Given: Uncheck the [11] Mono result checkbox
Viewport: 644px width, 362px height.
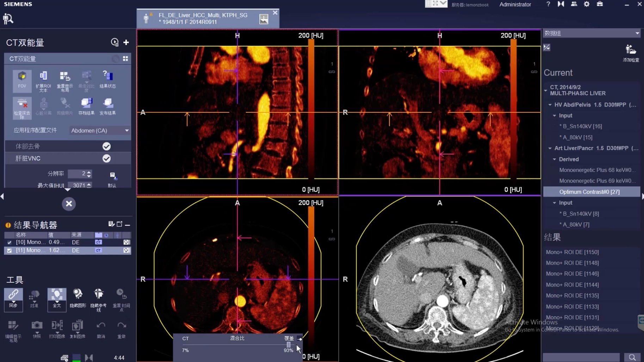Looking at the screenshot, I should (x=10, y=250).
